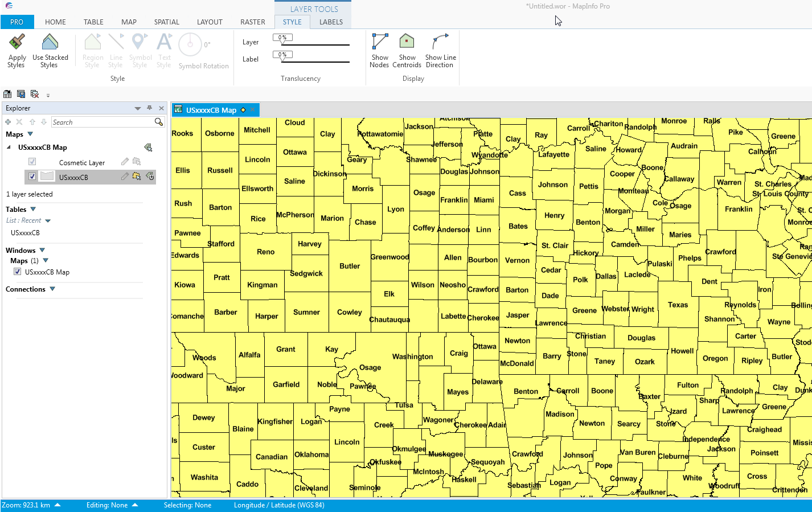Switch to the LABELS ribbon tab
The height and width of the screenshot is (512, 812).
[331, 22]
